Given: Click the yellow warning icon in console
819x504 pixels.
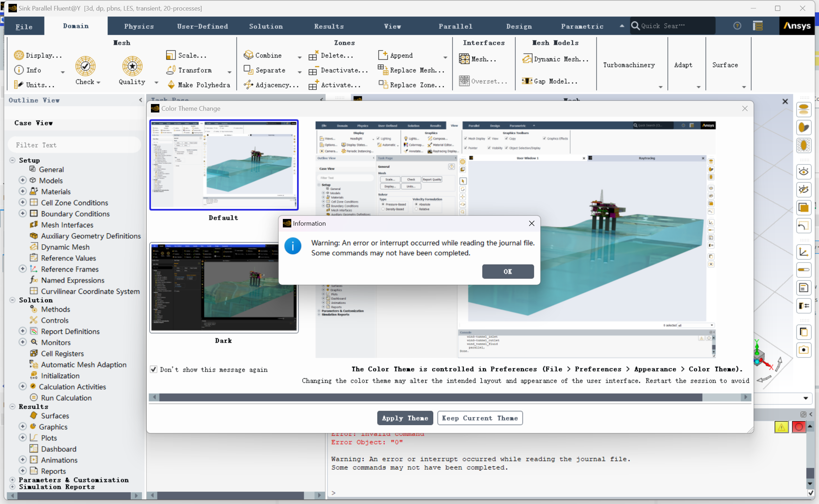Looking at the screenshot, I should point(781,427).
